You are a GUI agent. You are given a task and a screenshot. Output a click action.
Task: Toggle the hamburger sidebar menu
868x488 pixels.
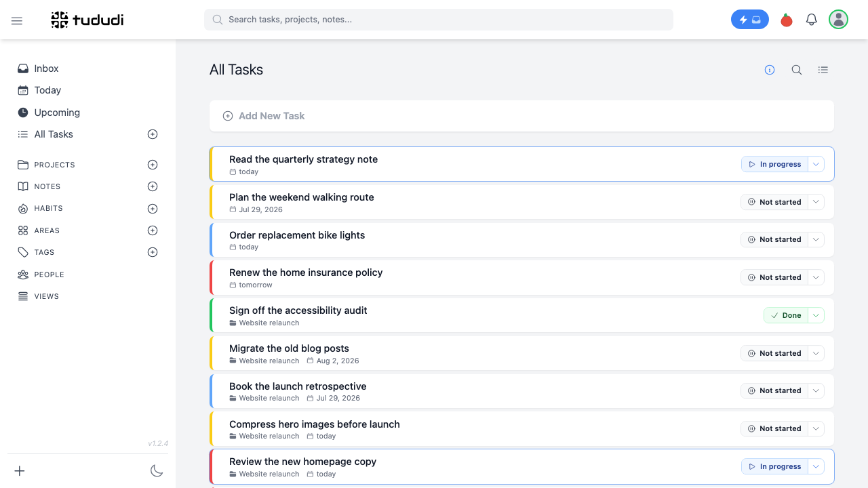click(17, 20)
